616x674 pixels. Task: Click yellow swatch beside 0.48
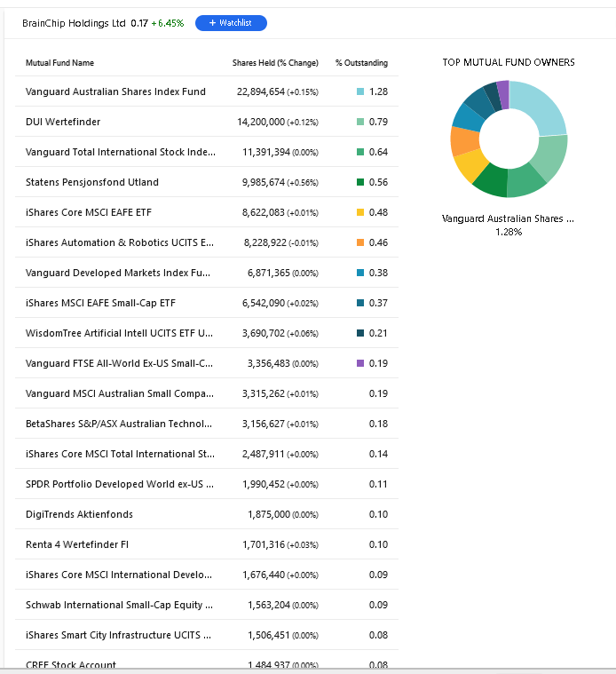pyautogui.click(x=360, y=212)
